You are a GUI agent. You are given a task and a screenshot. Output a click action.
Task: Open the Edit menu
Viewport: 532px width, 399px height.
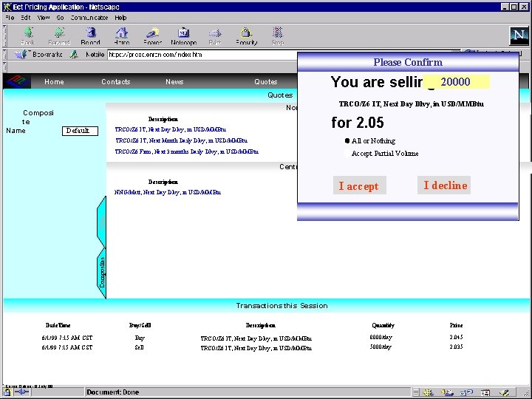tap(26, 18)
